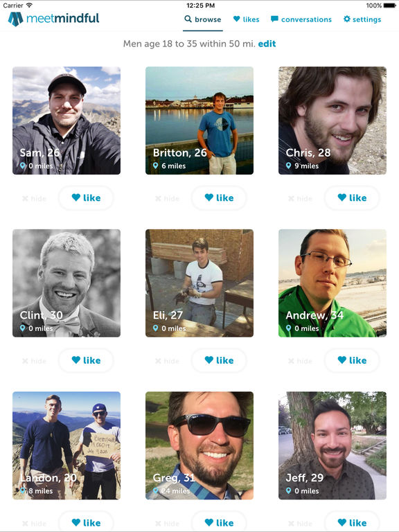Open the likes tab

pos(246,19)
